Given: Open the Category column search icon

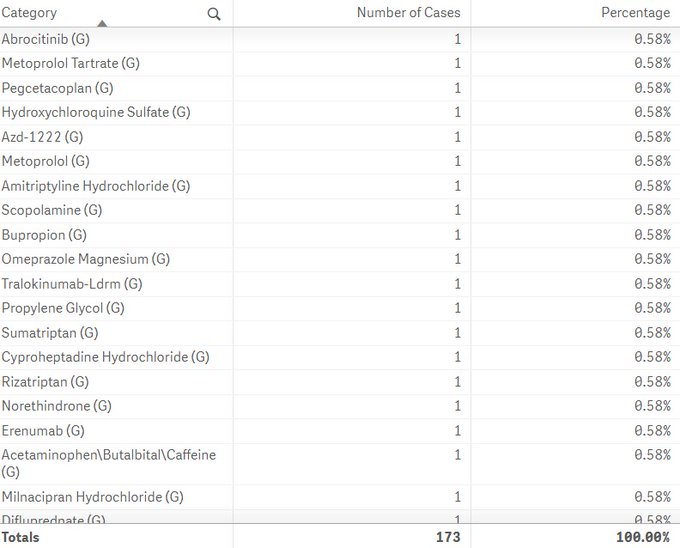Looking at the screenshot, I should [214, 14].
